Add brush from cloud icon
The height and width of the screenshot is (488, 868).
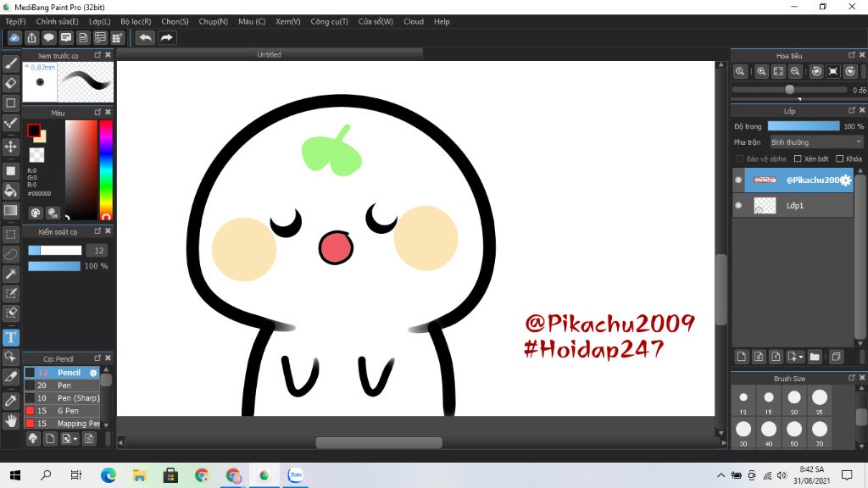point(33,439)
